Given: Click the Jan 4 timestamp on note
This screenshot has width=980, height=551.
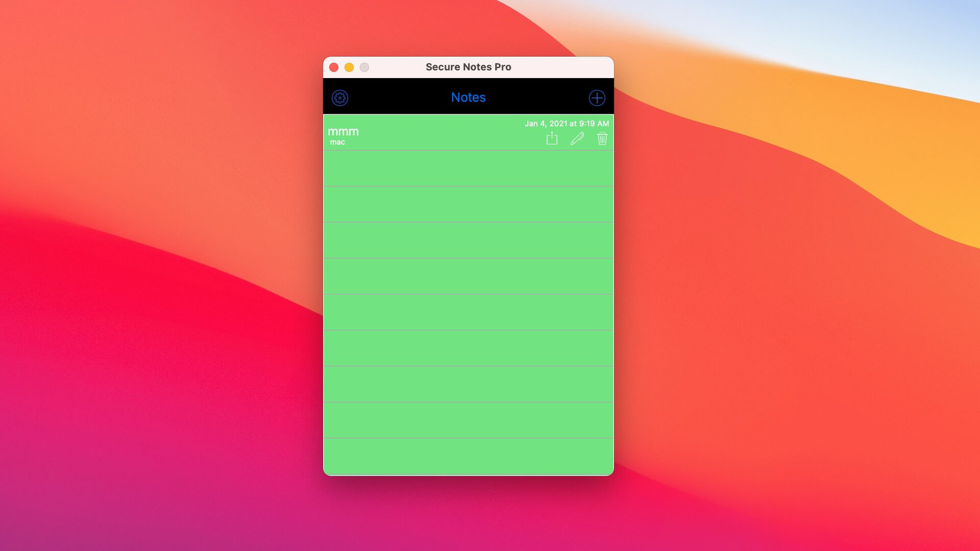Looking at the screenshot, I should pyautogui.click(x=567, y=124).
